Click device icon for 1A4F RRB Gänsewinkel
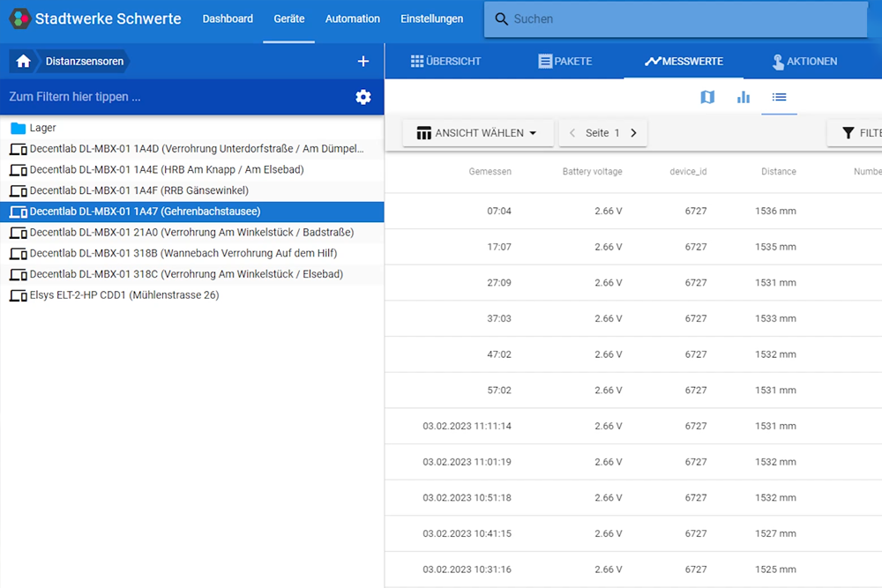This screenshot has height=588, width=882. 18,190
